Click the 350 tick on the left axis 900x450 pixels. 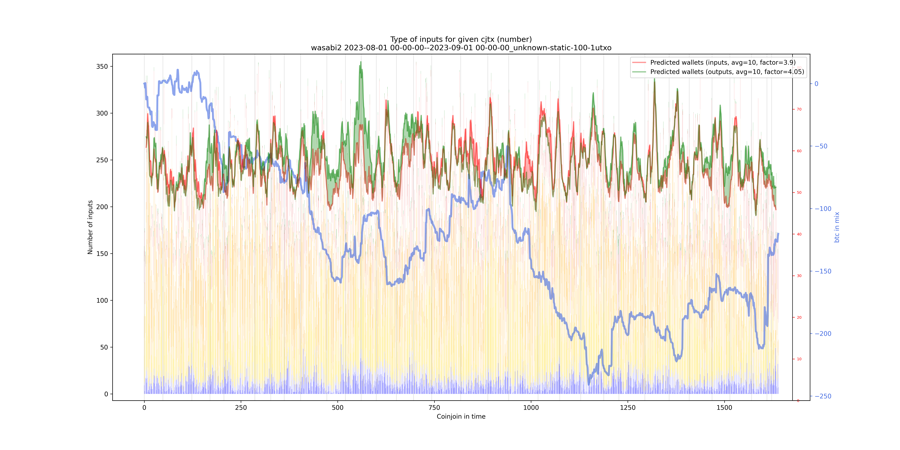tap(103, 66)
